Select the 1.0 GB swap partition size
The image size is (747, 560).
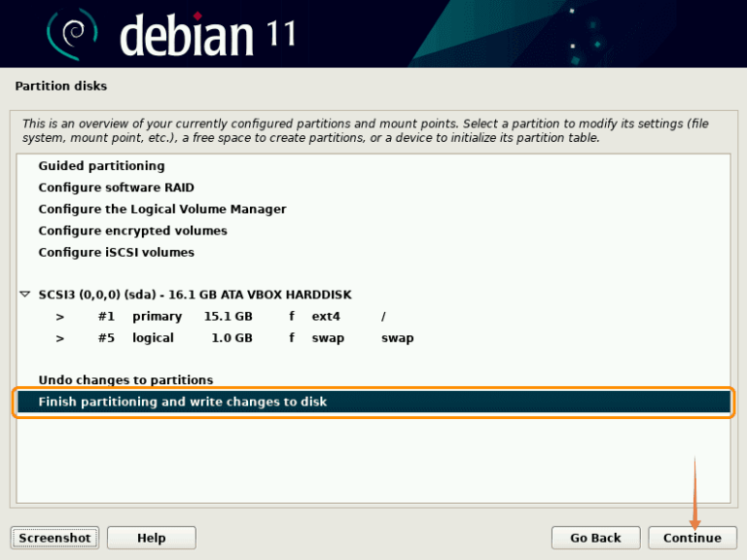(x=231, y=338)
